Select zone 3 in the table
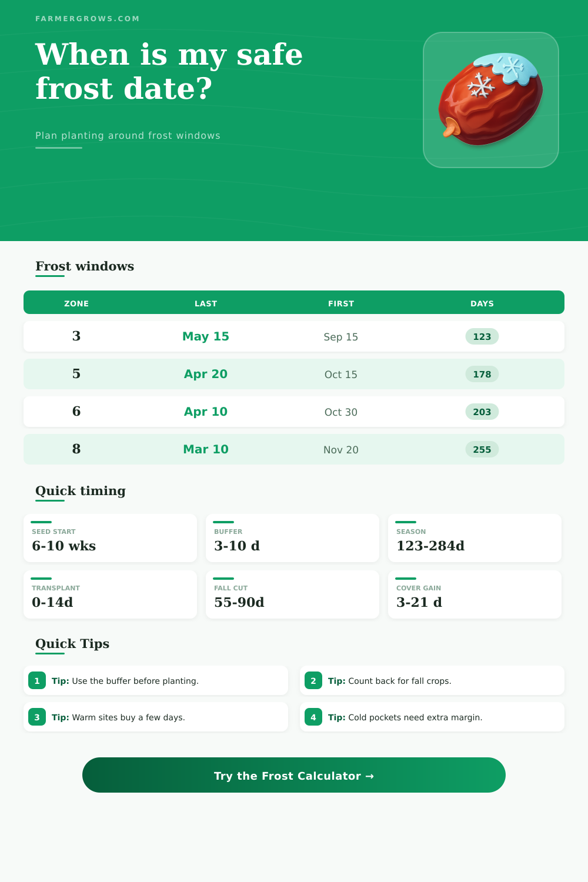Viewport: 588px width, 882px height. [76, 336]
